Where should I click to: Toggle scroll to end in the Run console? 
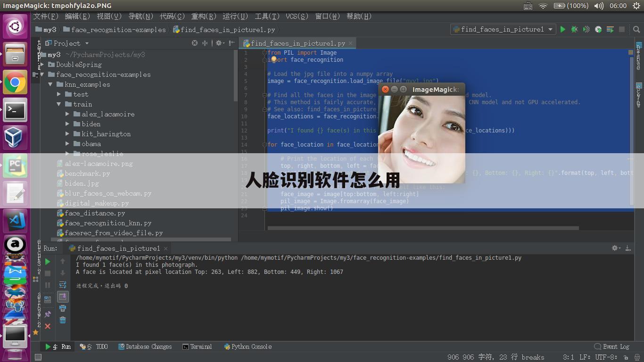pyautogui.click(x=63, y=296)
